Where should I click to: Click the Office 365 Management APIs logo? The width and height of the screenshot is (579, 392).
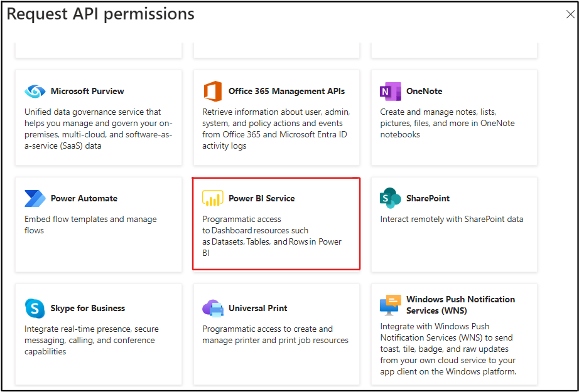tap(213, 92)
